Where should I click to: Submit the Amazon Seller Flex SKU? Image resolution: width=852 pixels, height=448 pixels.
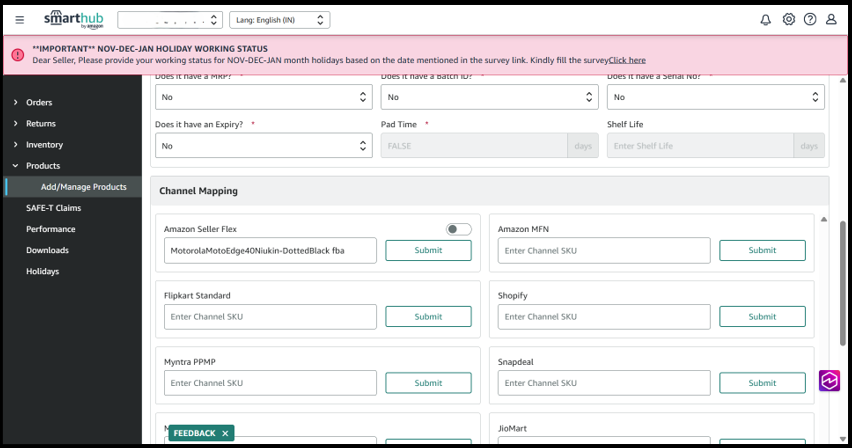tap(428, 250)
